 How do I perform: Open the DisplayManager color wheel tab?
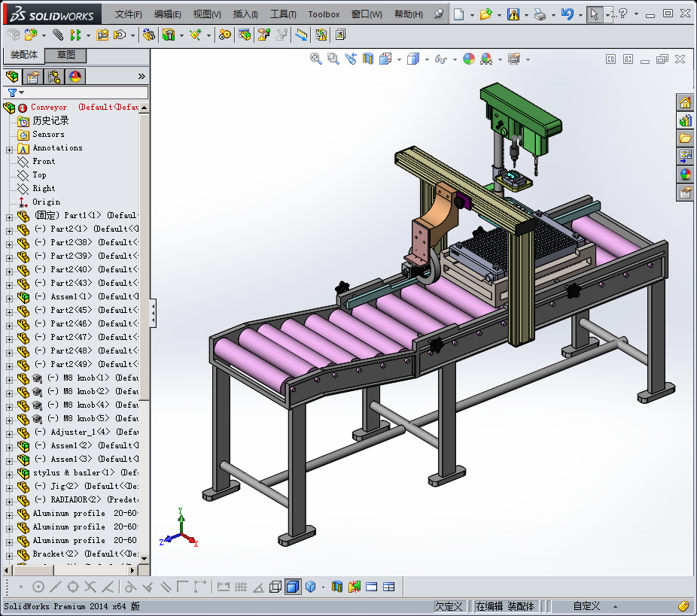pos(75,77)
